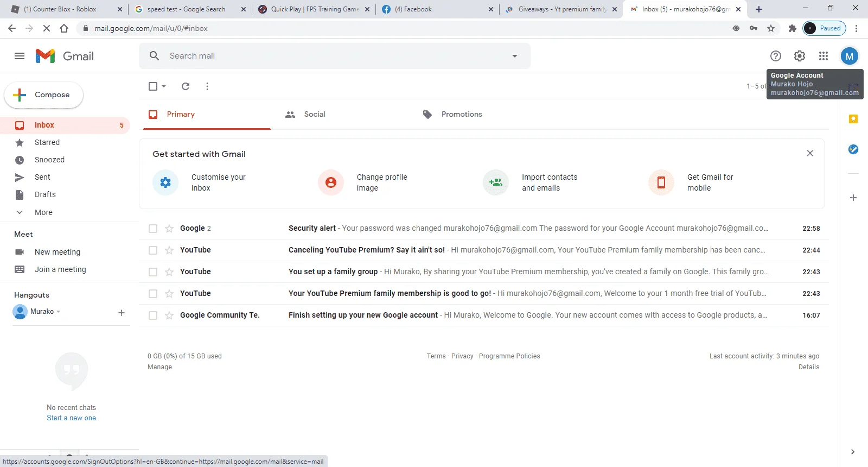Screen dimensions: 868x467
Task: Open the browser home page
Action: (x=64, y=28)
